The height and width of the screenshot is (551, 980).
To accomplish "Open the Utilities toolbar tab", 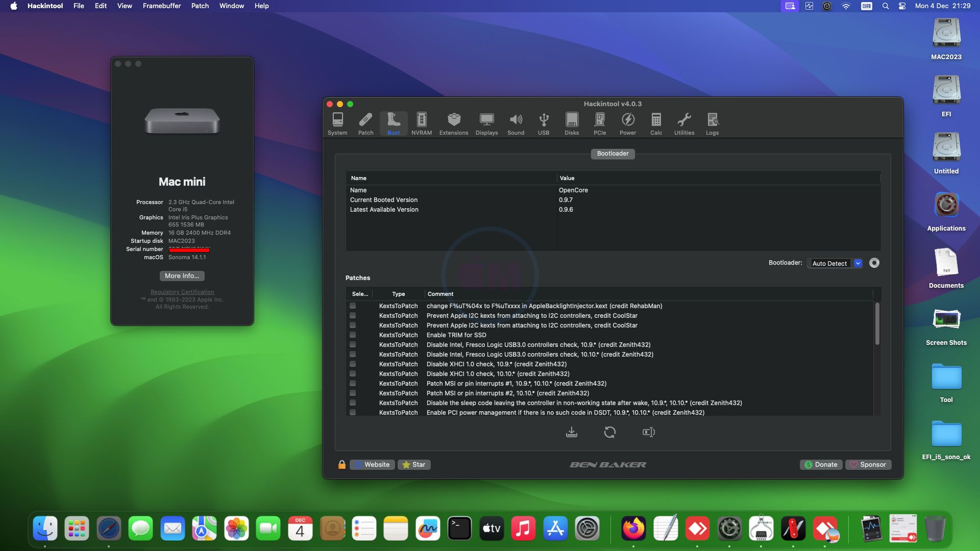I will coord(684,124).
